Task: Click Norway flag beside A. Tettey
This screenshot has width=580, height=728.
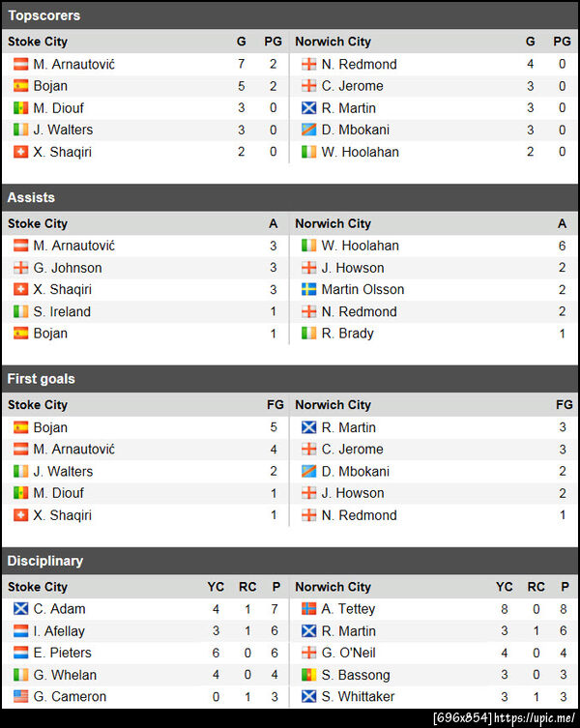Action: [x=308, y=609]
